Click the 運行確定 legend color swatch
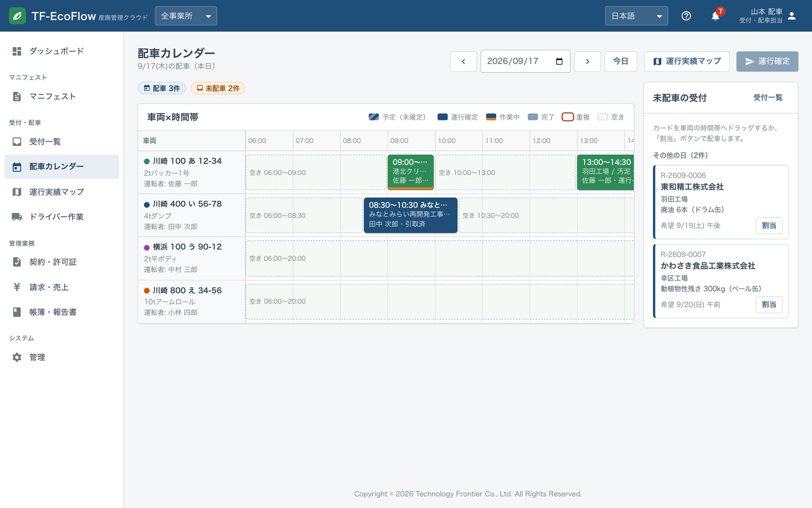This screenshot has width=812, height=508. click(443, 117)
